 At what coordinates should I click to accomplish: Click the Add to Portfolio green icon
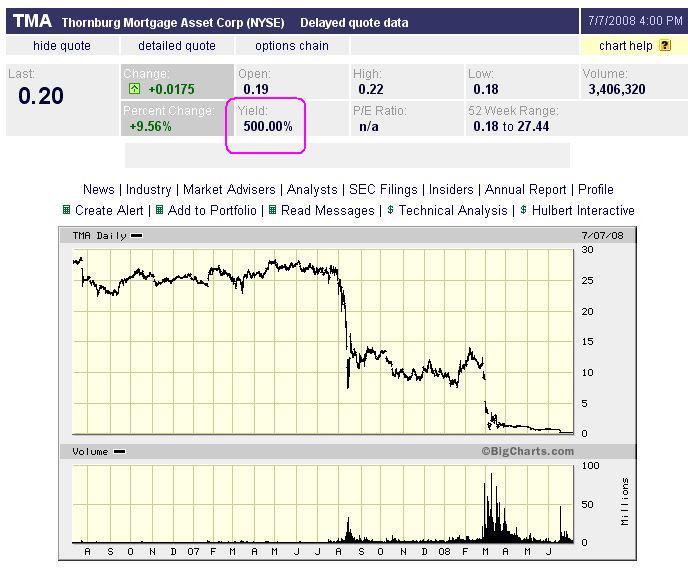pos(160,210)
